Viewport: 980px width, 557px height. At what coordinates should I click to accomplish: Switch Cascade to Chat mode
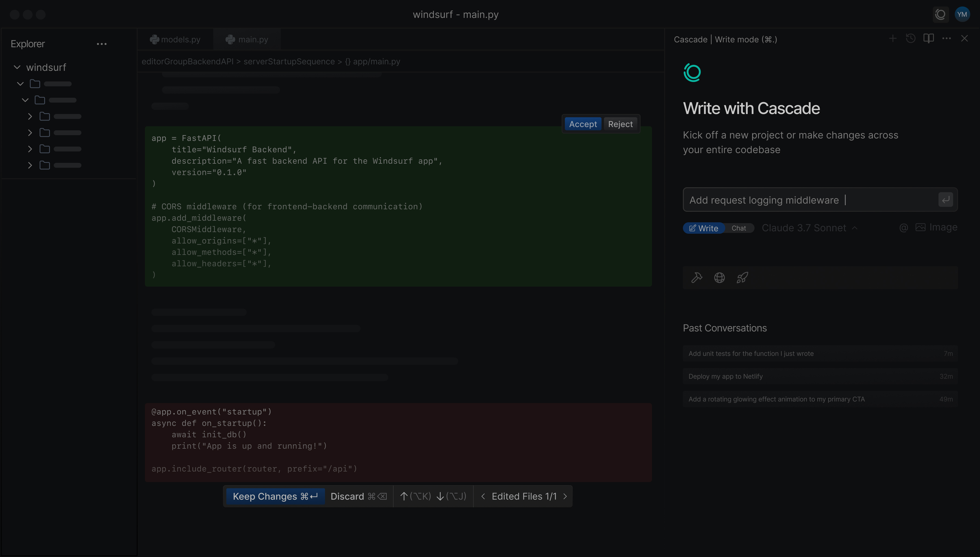739,228
